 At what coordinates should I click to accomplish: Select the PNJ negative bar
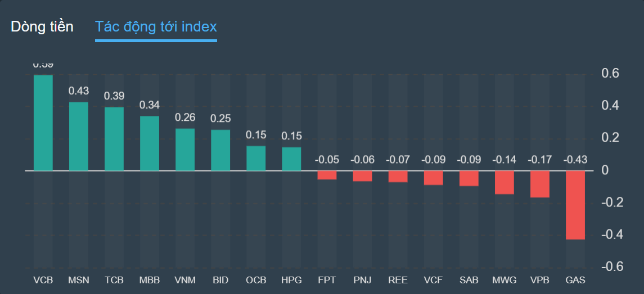point(362,176)
